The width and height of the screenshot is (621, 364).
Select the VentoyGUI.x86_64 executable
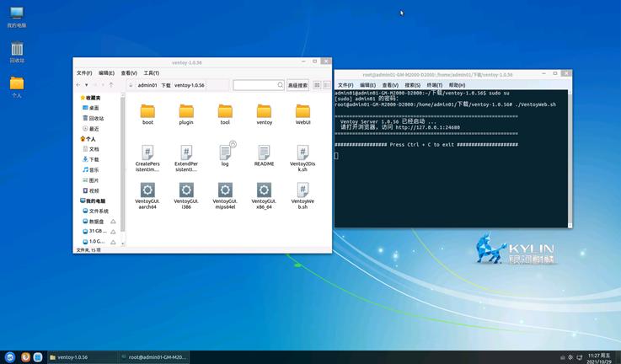coord(264,190)
